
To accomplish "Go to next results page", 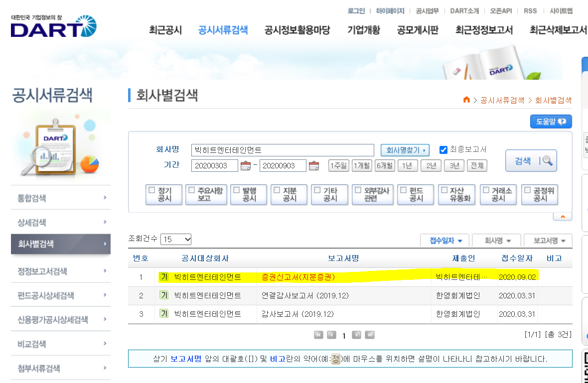I will [357, 335].
